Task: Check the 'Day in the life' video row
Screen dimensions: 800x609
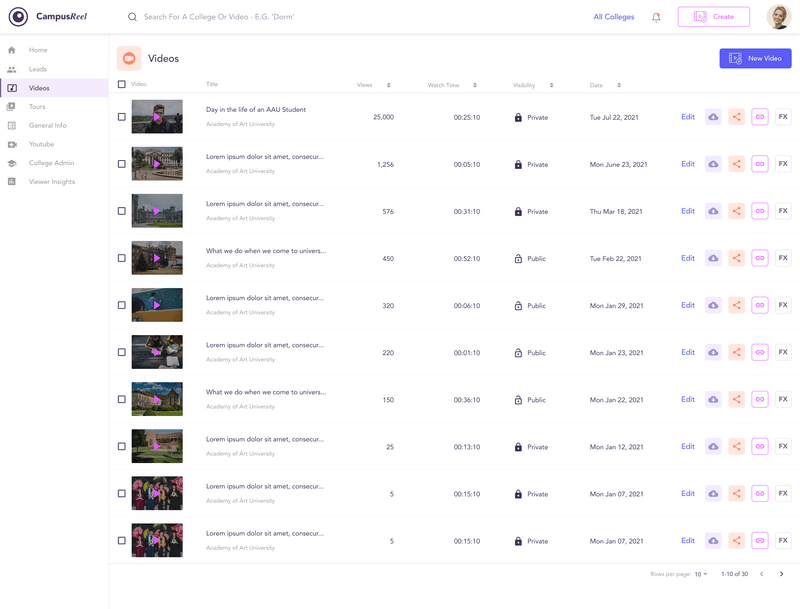Action: tap(122, 117)
